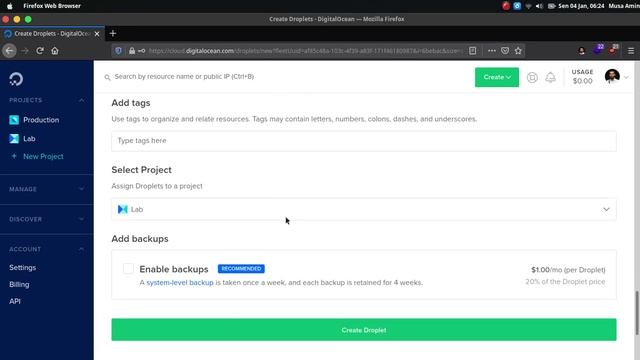
Task: Open page actions three-dot menu
Action: (x=492, y=51)
